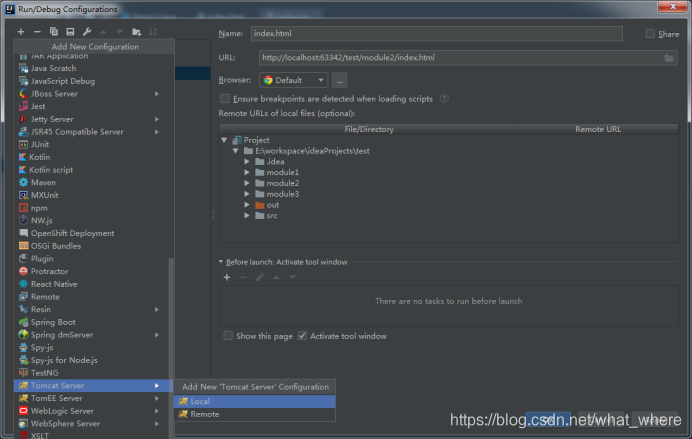The height and width of the screenshot is (439, 692).
Task: Select NW.js configuration entry
Action: 94,221
